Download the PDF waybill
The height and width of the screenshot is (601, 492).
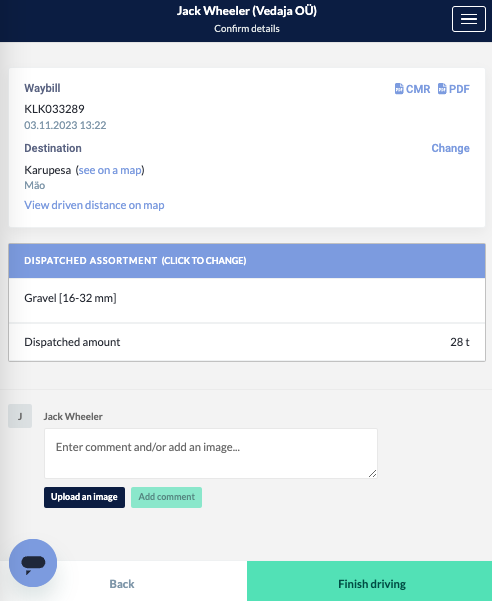click(x=453, y=89)
